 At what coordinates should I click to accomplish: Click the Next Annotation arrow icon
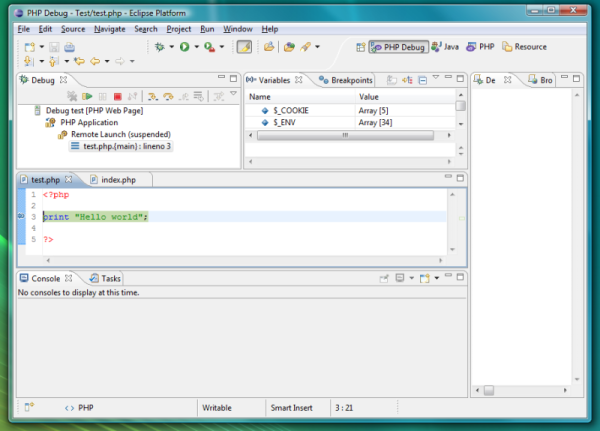pyautogui.click(x=28, y=61)
